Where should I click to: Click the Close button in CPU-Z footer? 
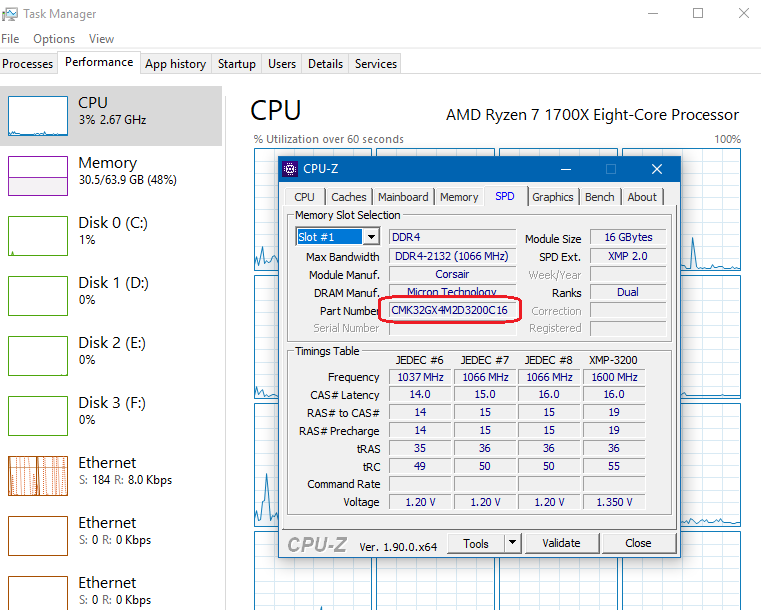[638, 543]
